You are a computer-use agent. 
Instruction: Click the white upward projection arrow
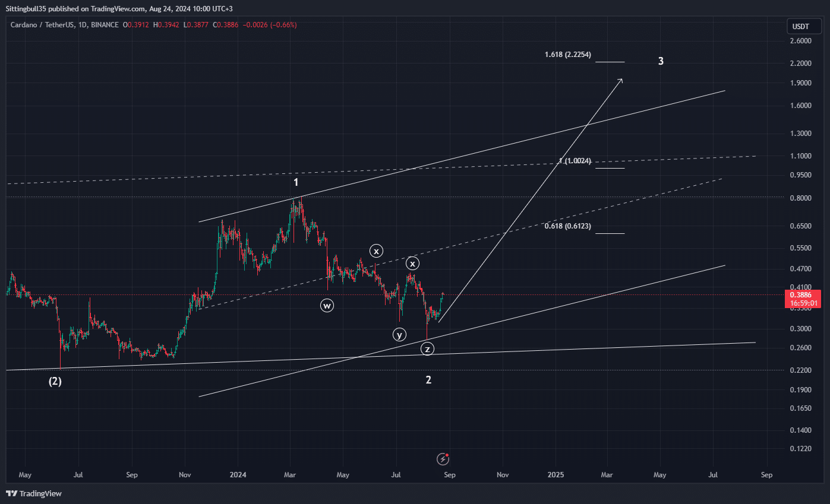(x=531, y=200)
